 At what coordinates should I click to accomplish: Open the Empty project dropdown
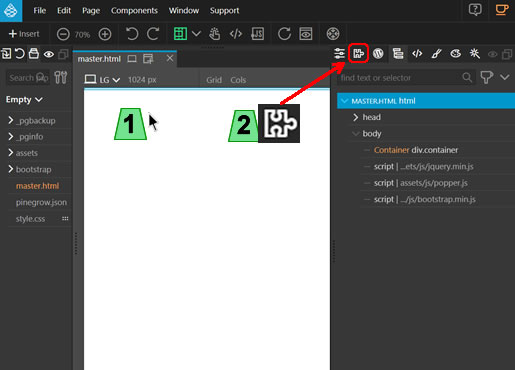24,100
